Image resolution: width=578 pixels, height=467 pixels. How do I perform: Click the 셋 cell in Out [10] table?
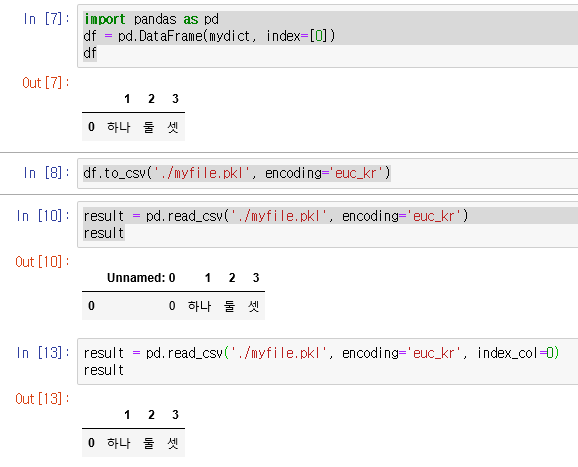click(x=254, y=306)
